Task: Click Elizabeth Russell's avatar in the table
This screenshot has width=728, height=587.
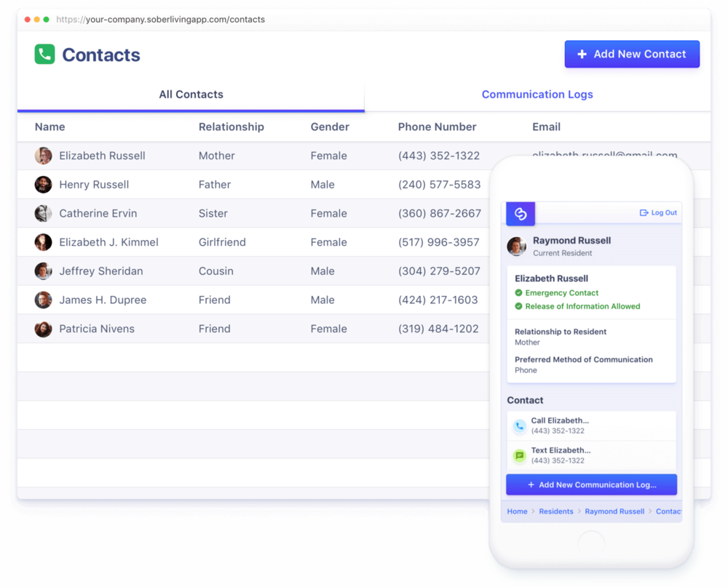Action: pyautogui.click(x=43, y=156)
